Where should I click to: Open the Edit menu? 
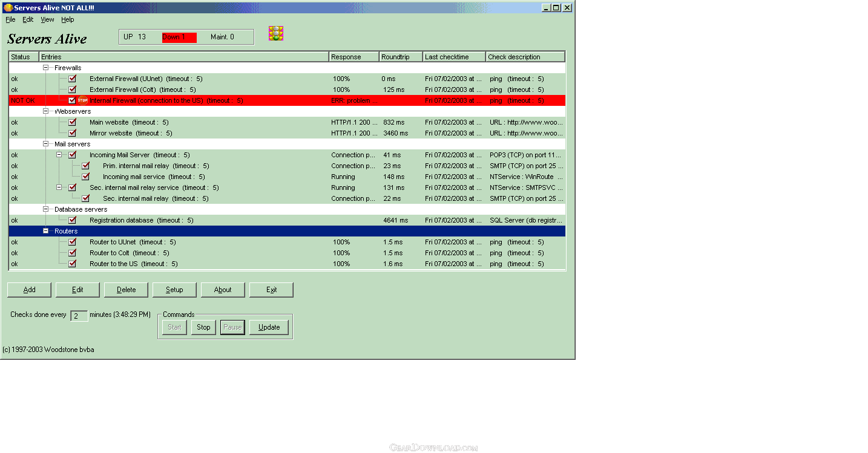pyautogui.click(x=28, y=19)
